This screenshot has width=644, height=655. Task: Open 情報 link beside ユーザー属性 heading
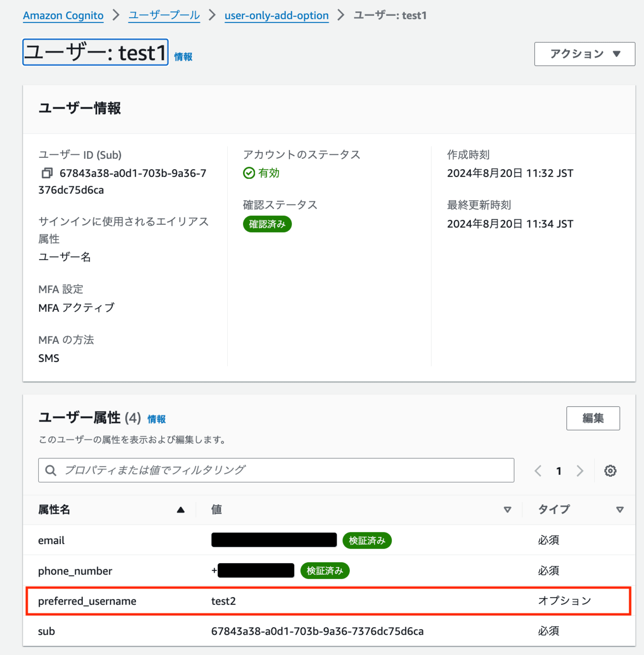point(157,419)
